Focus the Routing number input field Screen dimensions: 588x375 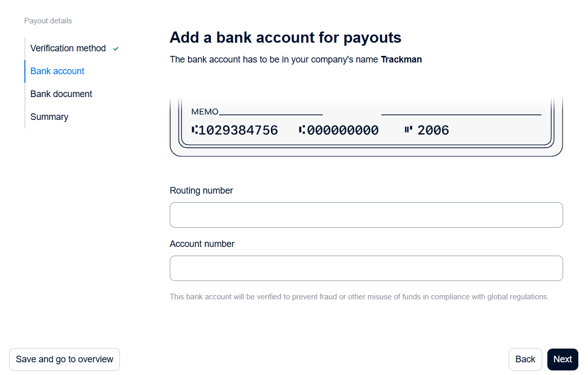366,215
